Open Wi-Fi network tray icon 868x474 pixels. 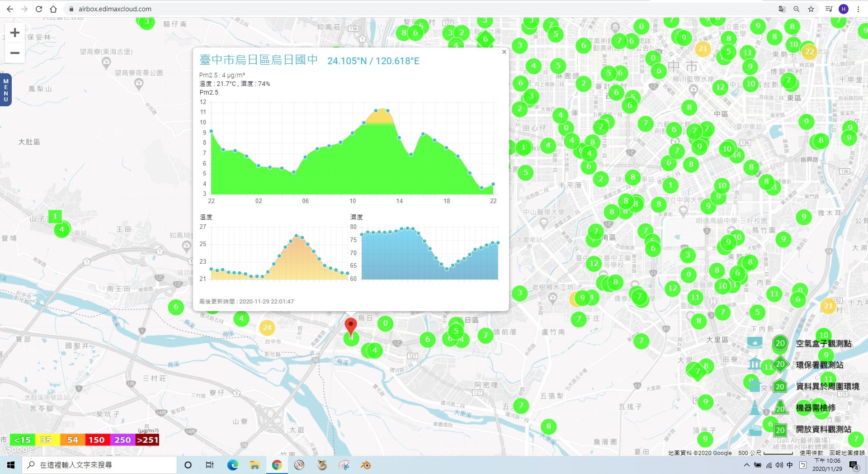[x=769, y=465]
